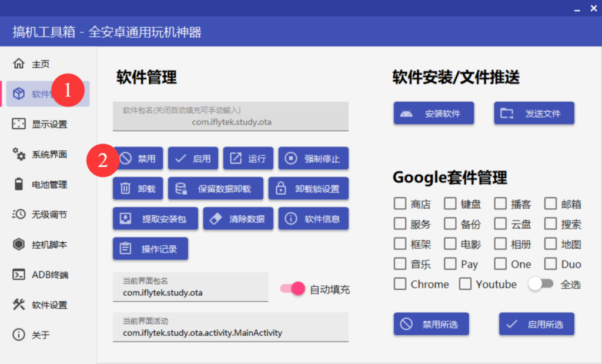
Task: Check the 音乐 checkbox
Action: tap(400, 264)
